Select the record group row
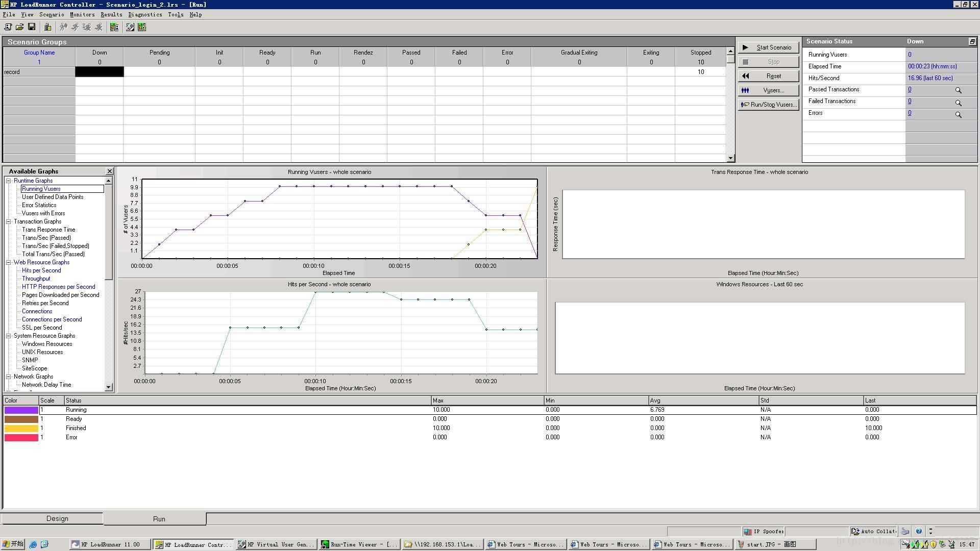 coord(39,72)
